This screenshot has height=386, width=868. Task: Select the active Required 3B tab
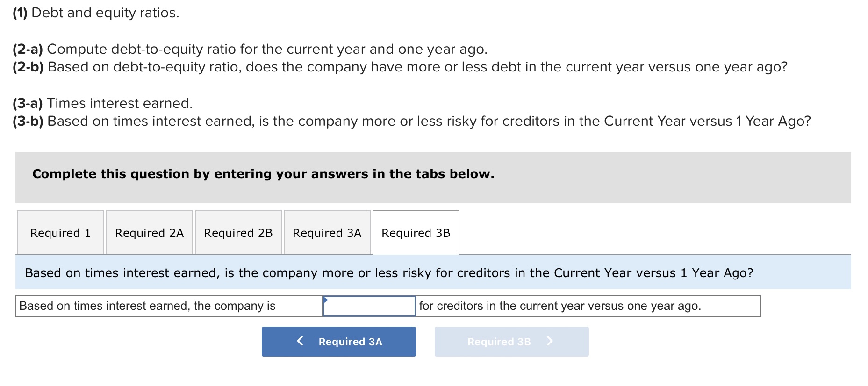coord(415,232)
